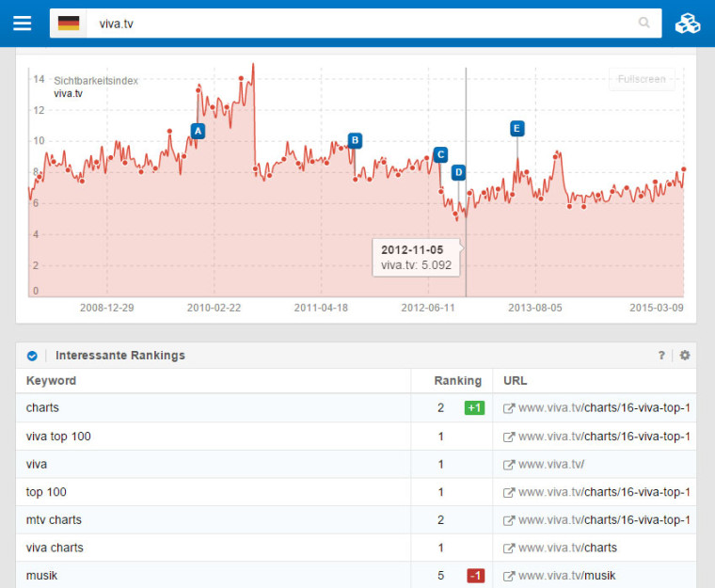The image size is (715, 588).
Task: Open the www.viva.tv/musik URL link
Action: (566, 576)
